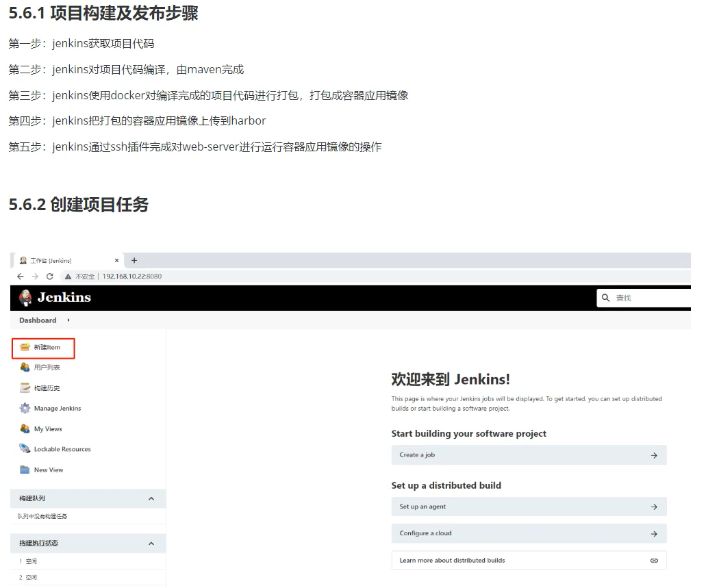Screen dimensions: 706x588
Task: Select the 工作台 [Jenkins] browser tab
Action: click(68, 260)
